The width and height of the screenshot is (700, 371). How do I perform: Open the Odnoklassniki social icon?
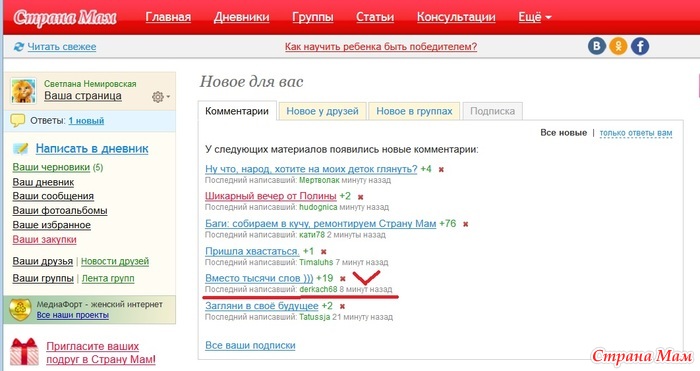(x=618, y=46)
